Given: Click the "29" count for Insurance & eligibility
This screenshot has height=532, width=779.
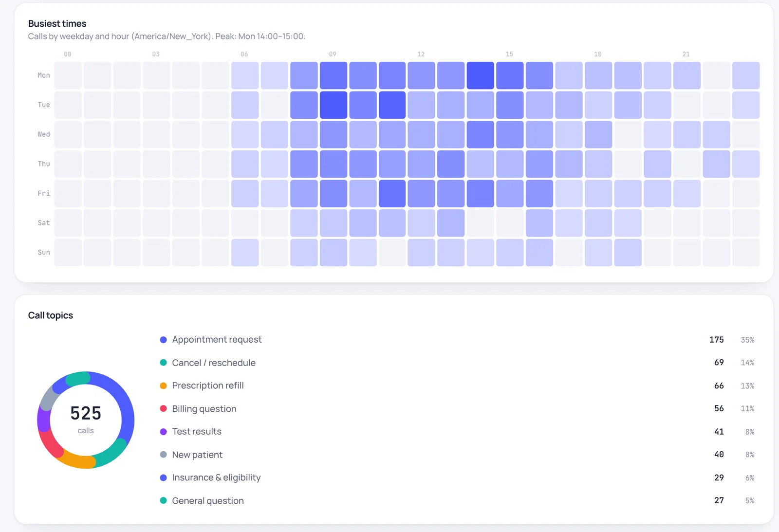Looking at the screenshot, I should 719,478.
